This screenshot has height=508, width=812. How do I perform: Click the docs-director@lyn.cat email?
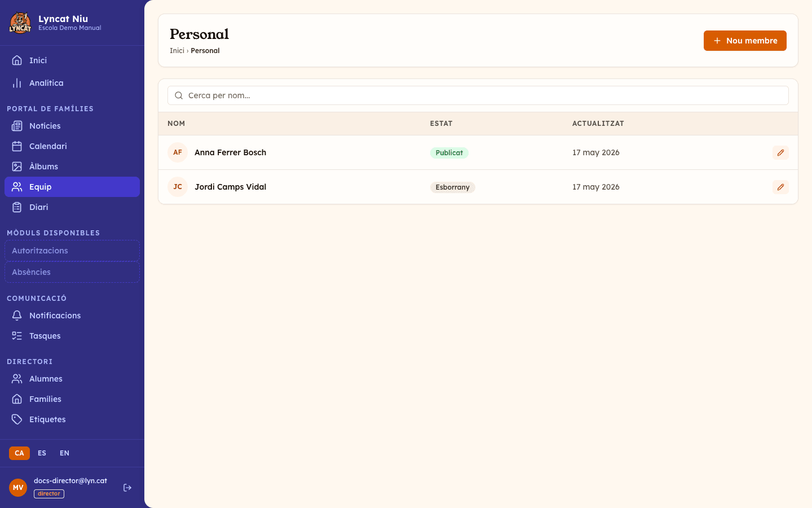70,481
